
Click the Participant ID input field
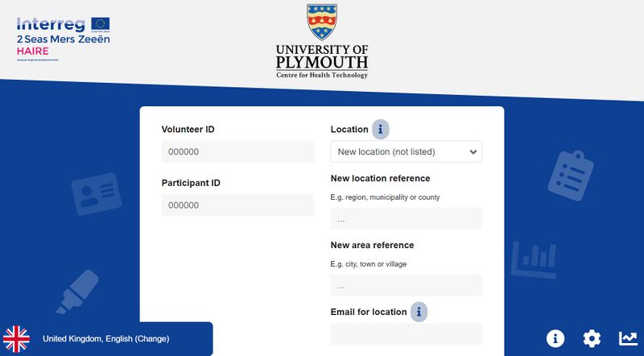tap(237, 205)
